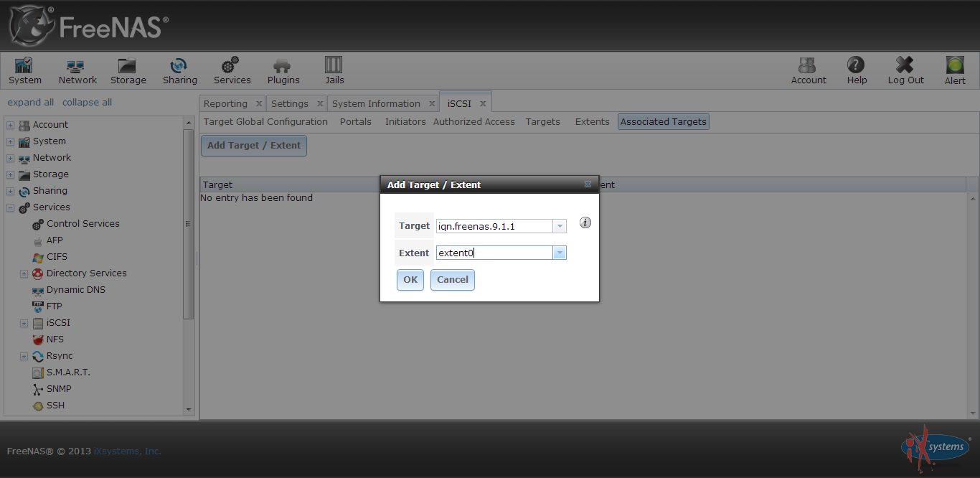This screenshot has width=980, height=478.
Task: Close the Reporting tab
Action: (259, 104)
